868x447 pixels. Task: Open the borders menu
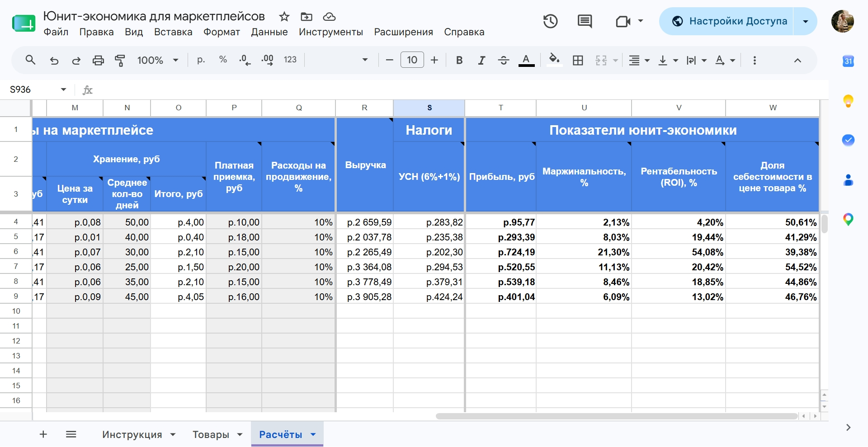click(x=578, y=60)
